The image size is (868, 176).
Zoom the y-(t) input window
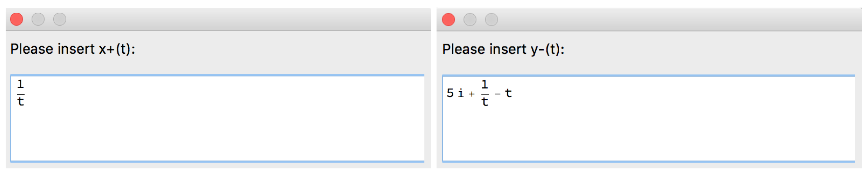click(491, 20)
